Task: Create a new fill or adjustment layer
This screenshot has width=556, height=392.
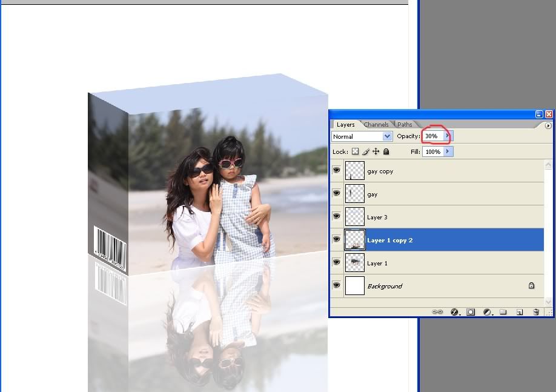Action: 486,311
